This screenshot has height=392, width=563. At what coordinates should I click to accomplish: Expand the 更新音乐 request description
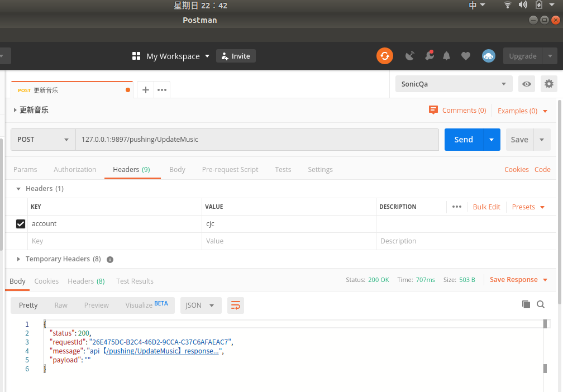(x=15, y=110)
